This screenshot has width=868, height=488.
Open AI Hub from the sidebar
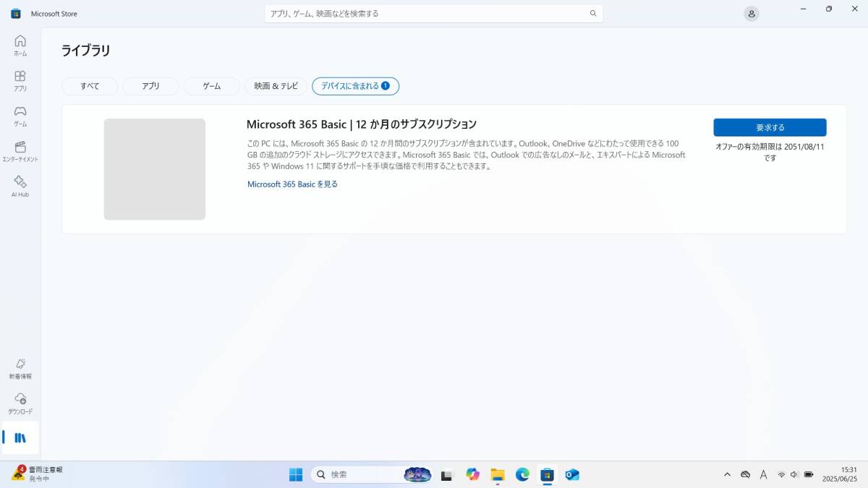(20, 187)
